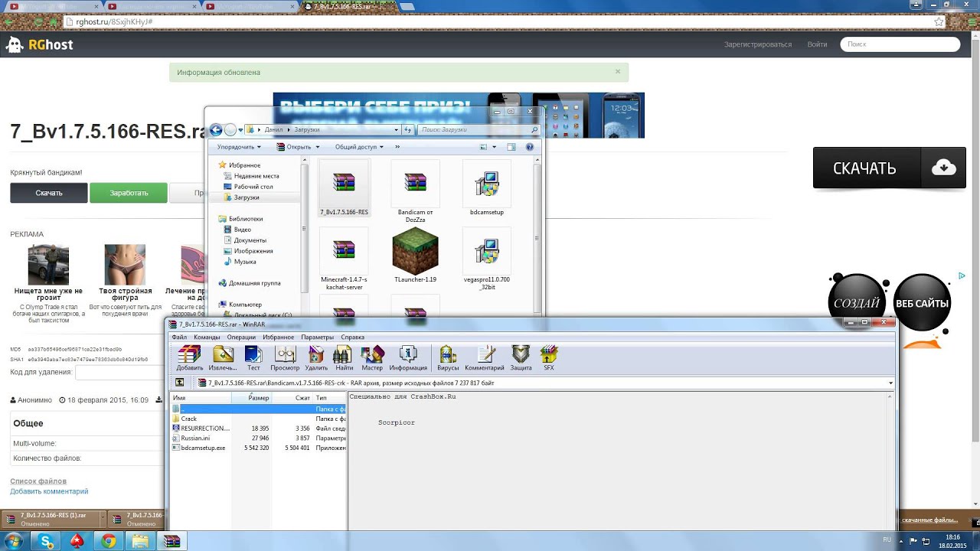Click the Explorer Поиск: Загрузки search box

pos(479,130)
